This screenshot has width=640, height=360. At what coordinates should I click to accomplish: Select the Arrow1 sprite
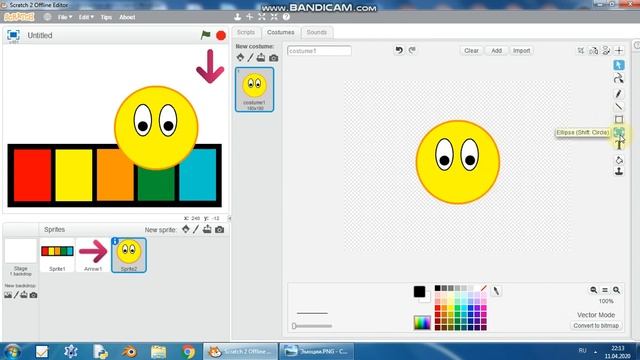(93, 255)
